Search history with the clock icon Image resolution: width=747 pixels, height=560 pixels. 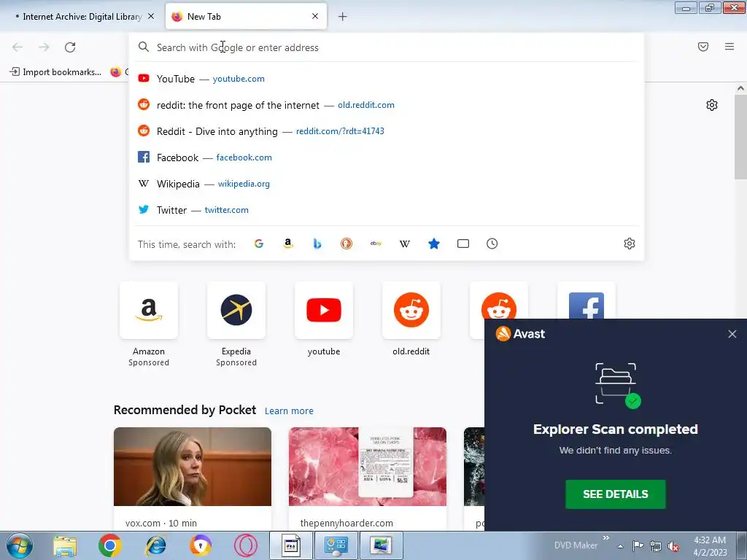click(x=492, y=244)
